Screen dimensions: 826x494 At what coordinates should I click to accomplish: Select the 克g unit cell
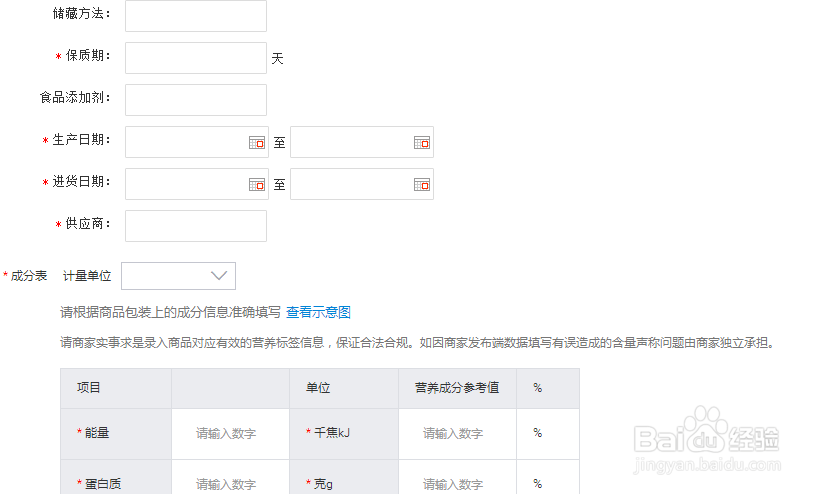pos(344,478)
